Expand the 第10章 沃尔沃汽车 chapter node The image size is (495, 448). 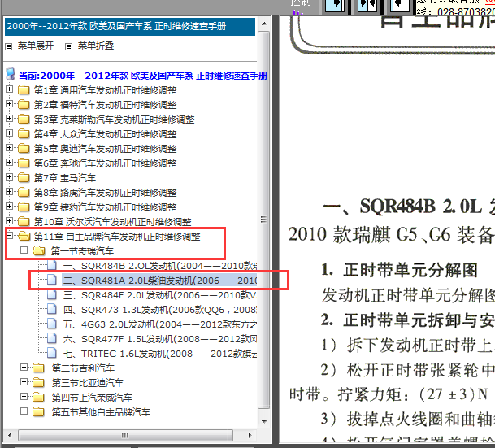point(9,221)
